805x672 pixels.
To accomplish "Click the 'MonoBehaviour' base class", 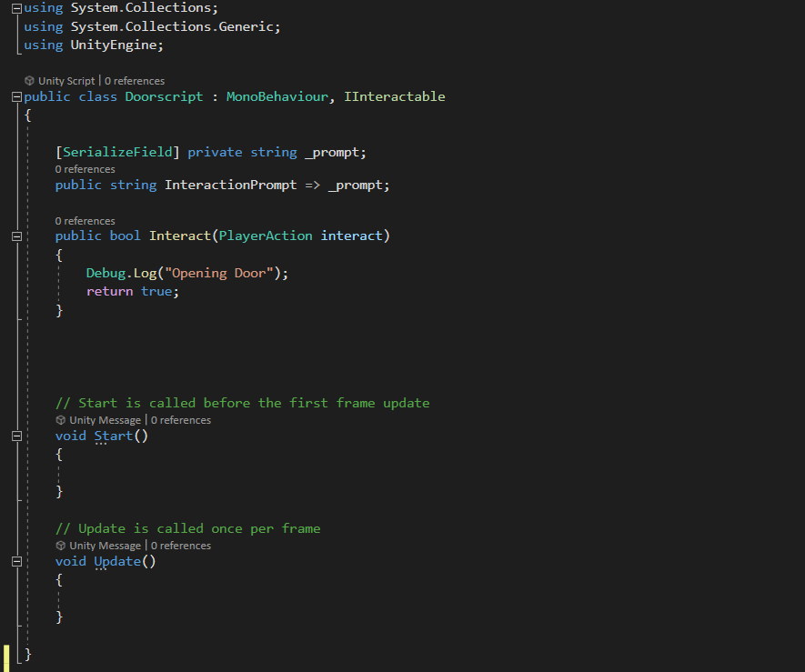I will point(277,96).
